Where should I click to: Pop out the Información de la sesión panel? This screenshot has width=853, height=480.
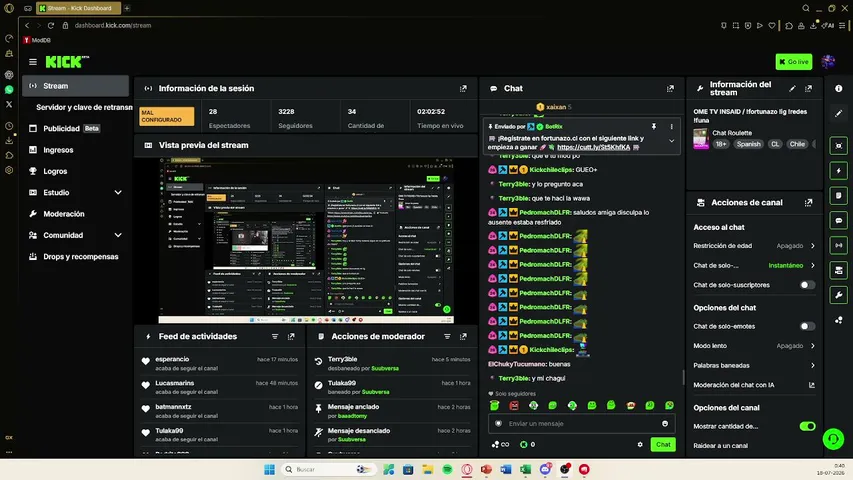coord(463,88)
